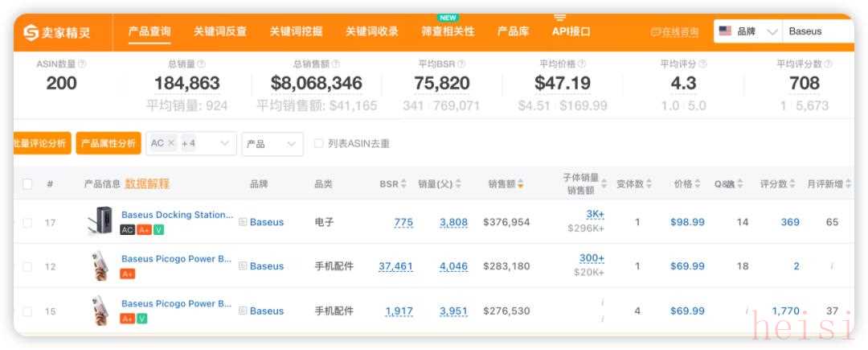Click the help icon beside 平均价格
Image resolution: width=868 pixels, height=350 pixels.
click(x=582, y=64)
